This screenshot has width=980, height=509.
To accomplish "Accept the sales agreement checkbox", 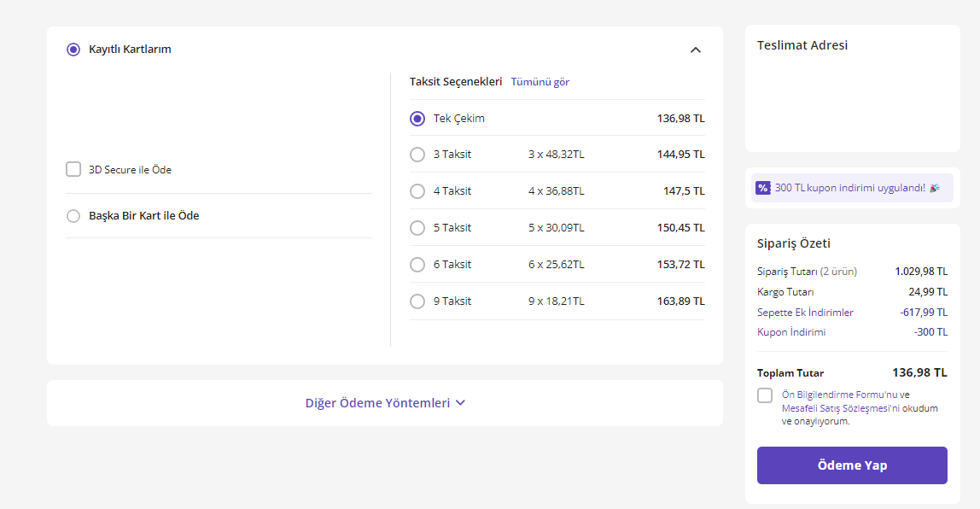I will point(765,395).
